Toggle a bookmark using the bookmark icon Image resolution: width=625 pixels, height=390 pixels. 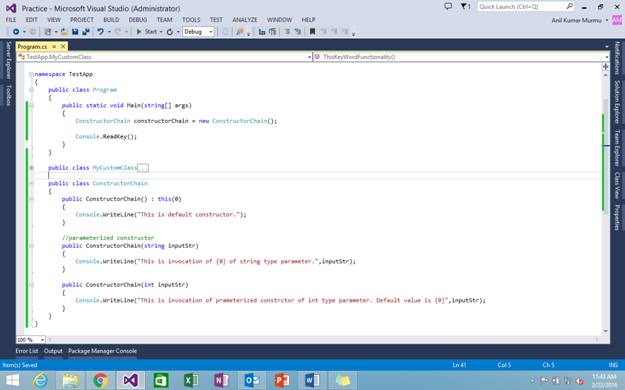click(312, 32)
